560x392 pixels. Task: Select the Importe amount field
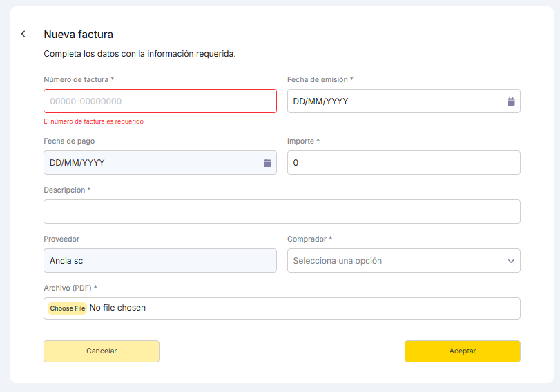pos(403,163)
